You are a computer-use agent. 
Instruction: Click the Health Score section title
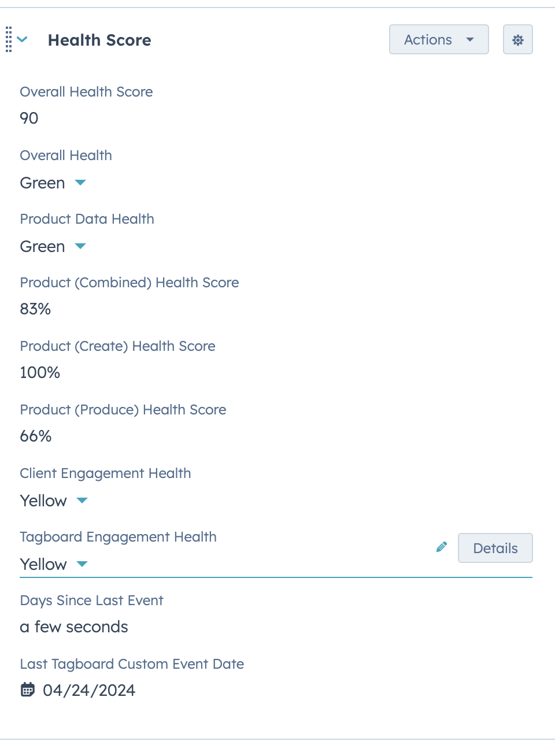click(99, 40)
